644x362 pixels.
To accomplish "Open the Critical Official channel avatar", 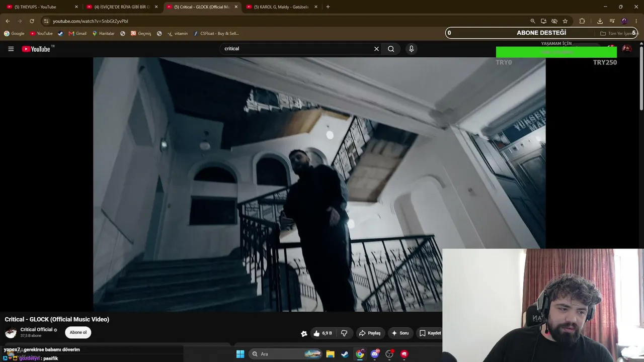I will pyautogui.click(x=11, y=332).
